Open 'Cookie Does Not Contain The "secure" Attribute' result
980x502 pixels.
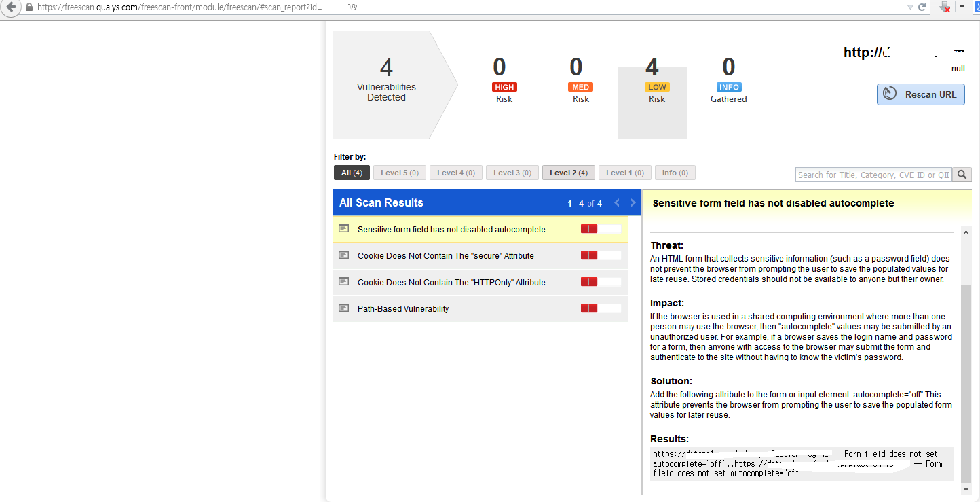coord(480,255)
